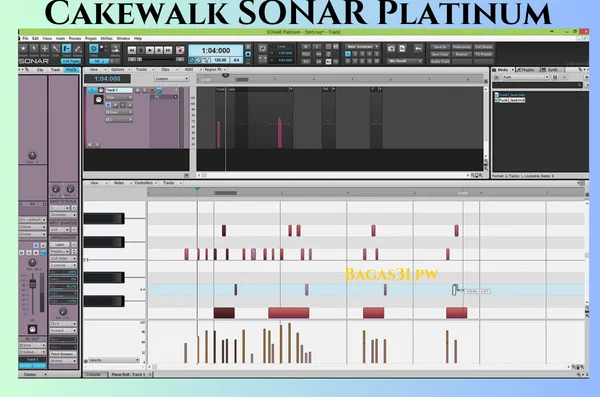Close the Piano Roll - Track 1 tab
Viewport: 600px width, 397px height.
tap(150, 374)
